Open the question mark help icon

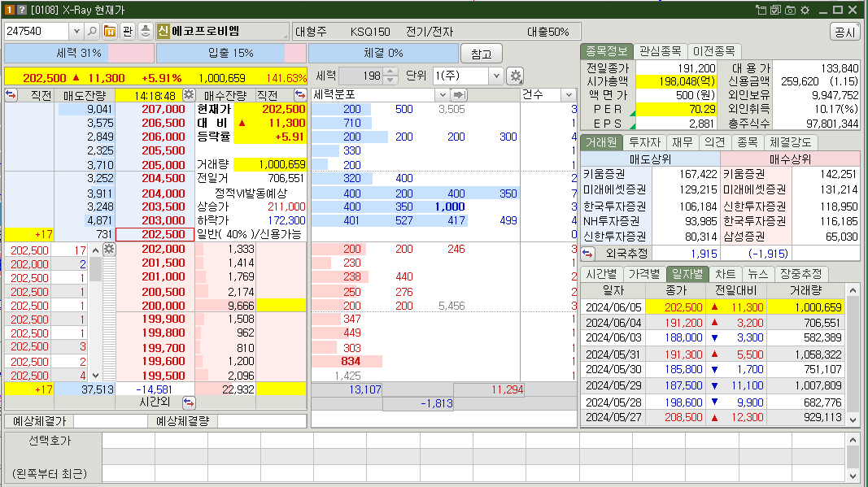pos(22,10)
